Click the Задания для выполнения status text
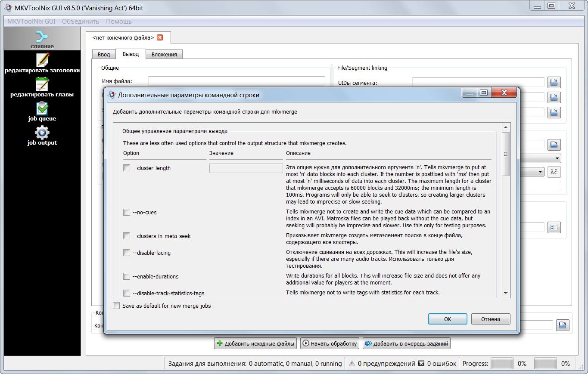The width and height of the screenshot is (588, 374). click(x=255, y=364)
